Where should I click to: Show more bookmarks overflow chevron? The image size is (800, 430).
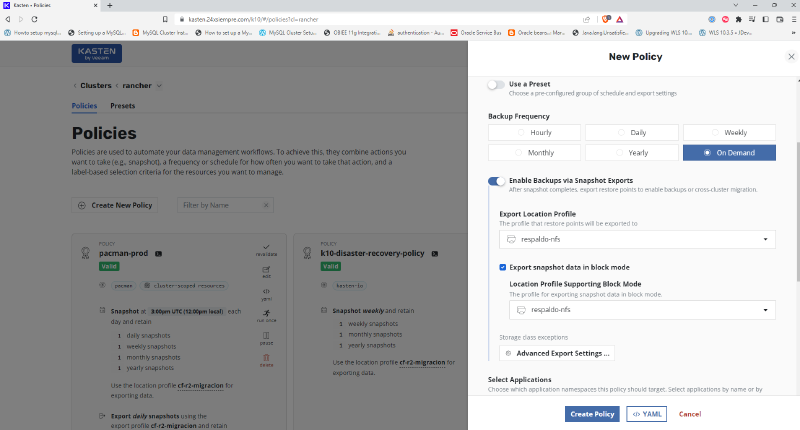(793, 33)
